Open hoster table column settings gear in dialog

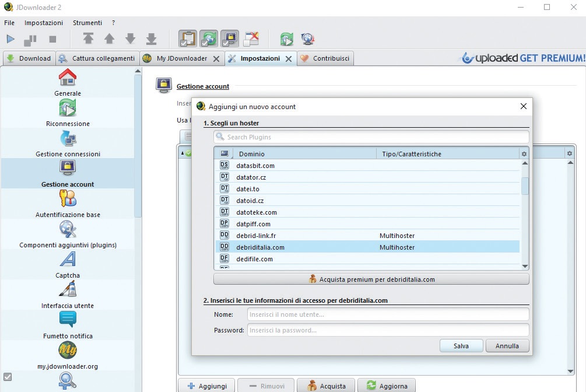(524, 154)
